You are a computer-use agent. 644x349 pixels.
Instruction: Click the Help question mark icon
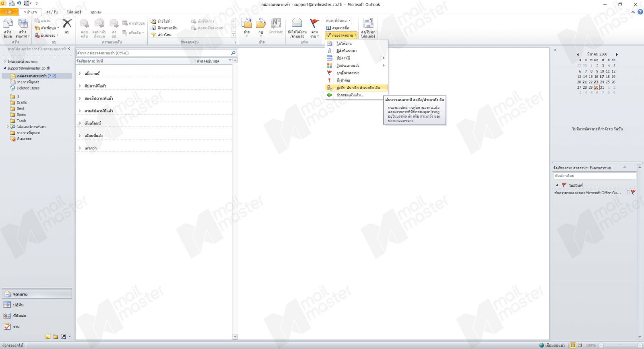pyautogui.click(x=640, y=12)
